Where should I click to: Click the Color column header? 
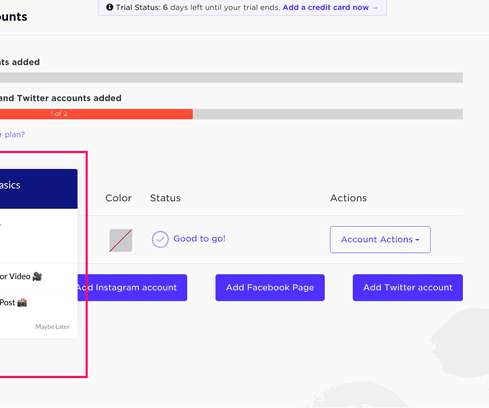[118, 198]
